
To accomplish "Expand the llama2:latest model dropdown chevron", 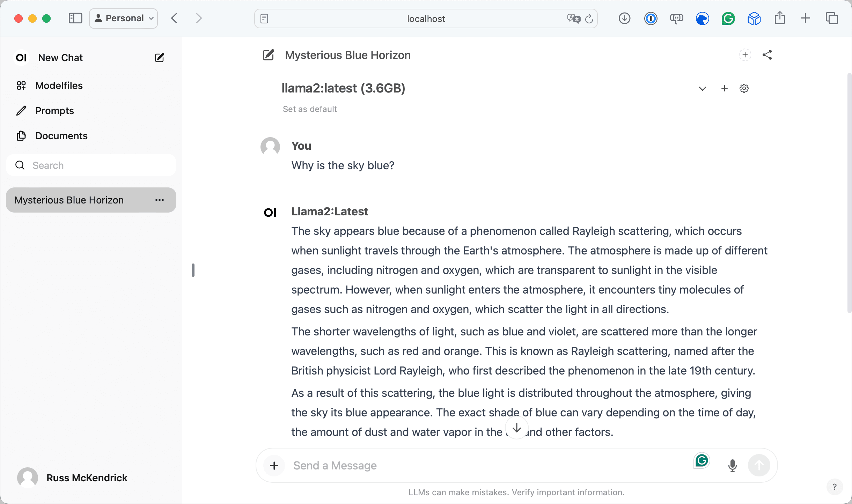I will tap(702, 89).
